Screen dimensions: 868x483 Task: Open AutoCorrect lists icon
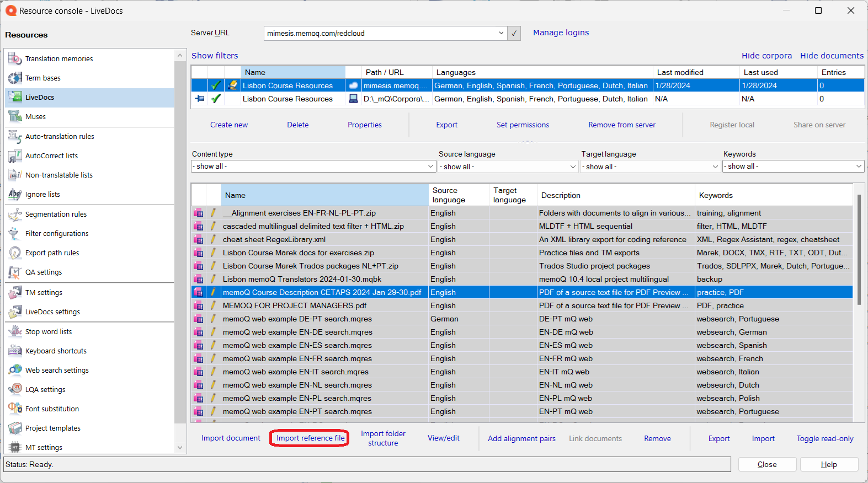tap(15, 155)
